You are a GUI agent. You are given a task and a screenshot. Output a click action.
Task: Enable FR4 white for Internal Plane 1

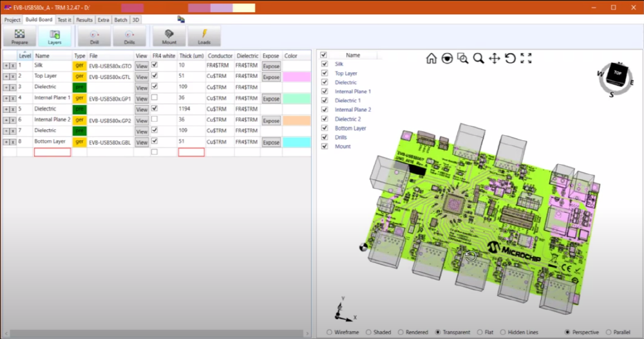(154, 98)
